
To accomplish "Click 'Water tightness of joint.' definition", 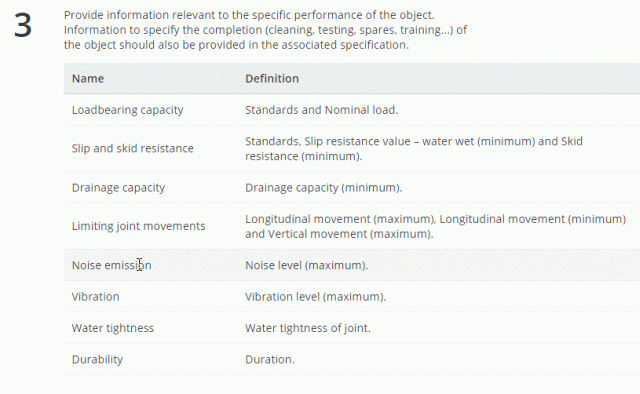I will point(308,328).
